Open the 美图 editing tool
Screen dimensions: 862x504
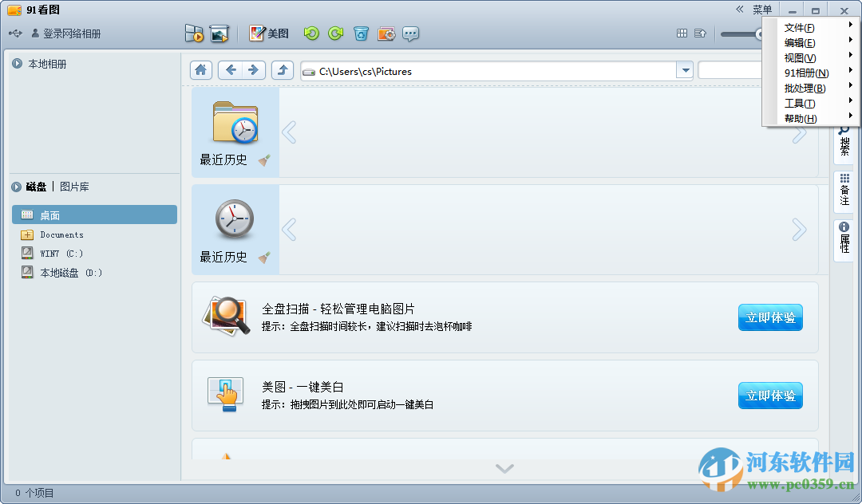[x=269, y=33]
